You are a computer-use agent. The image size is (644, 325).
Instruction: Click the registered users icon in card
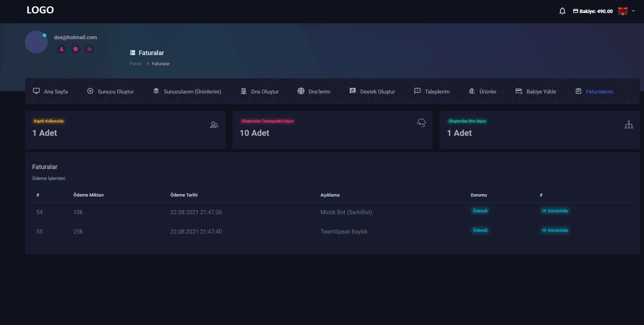click(214, 125)
